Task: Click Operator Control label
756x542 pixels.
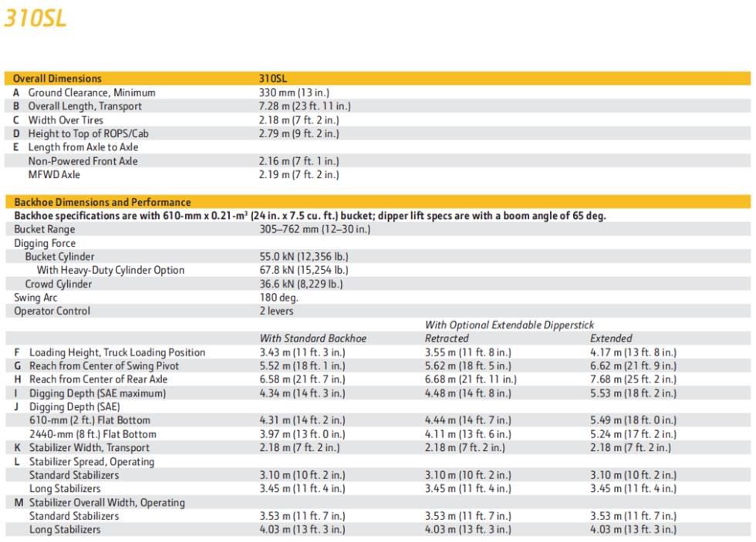Action: (x=52, y=311)
